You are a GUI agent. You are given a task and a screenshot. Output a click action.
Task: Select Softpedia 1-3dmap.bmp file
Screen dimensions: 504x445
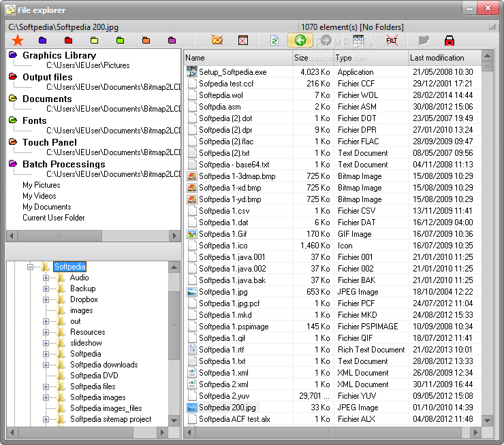point(237,176)
